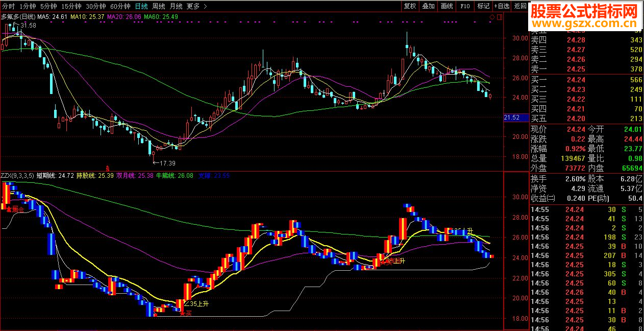Select the 买二 24.23 order row

point(587,89)
